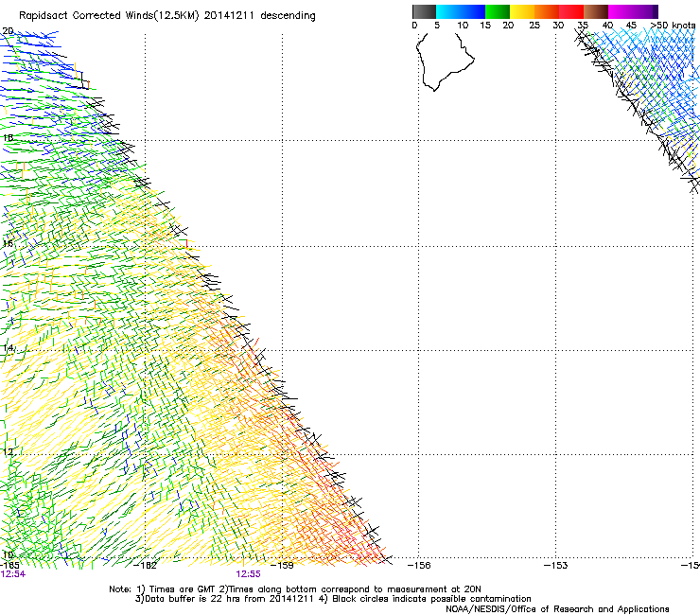Click the longitude label '-162'
The image size is (700, 615).
click(x=145, y=566)
